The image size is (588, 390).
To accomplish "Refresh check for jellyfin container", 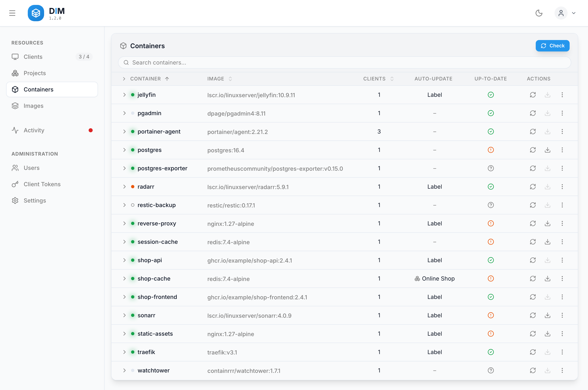I will (x=533, y=95).
